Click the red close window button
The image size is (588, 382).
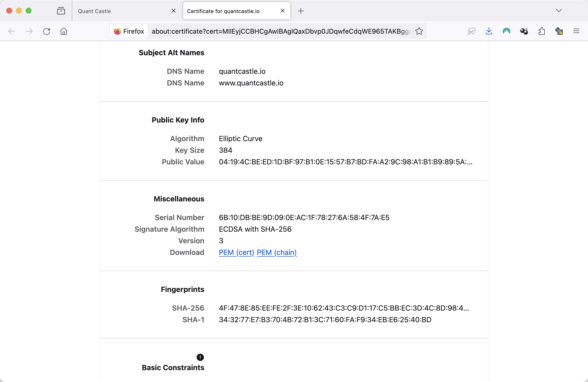tap(9, 11)
